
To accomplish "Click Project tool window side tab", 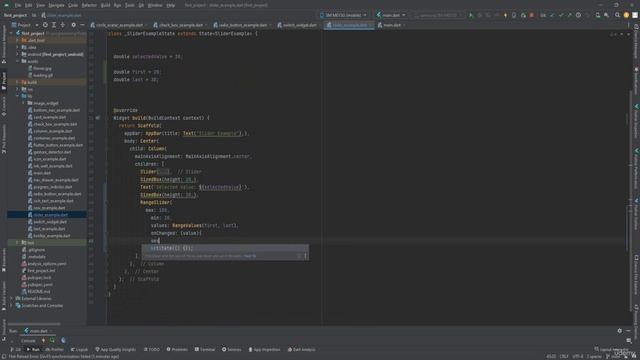I will pyautogui.click(x=4, y=81).
